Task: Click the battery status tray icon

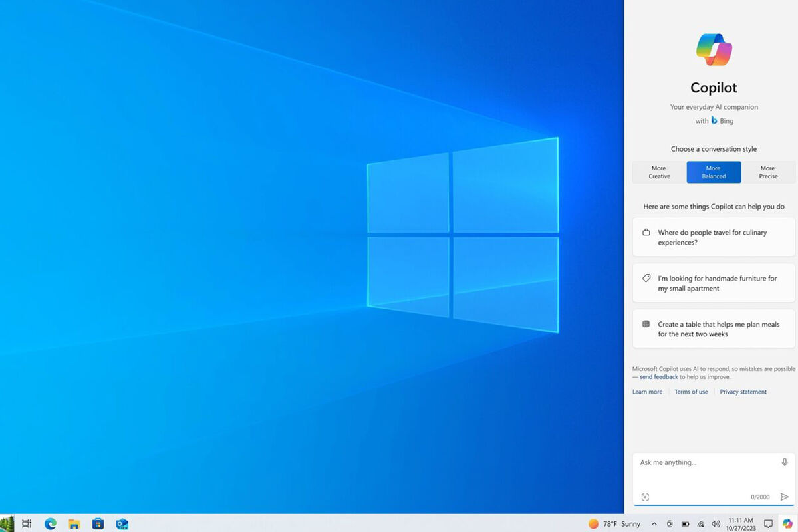Action: (685, 524)
